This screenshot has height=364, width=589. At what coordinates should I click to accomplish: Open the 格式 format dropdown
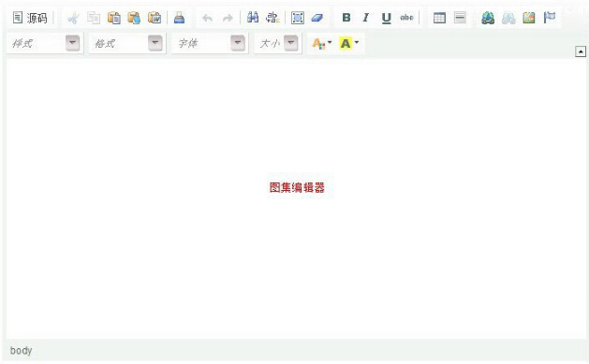(x=127, y=43)
